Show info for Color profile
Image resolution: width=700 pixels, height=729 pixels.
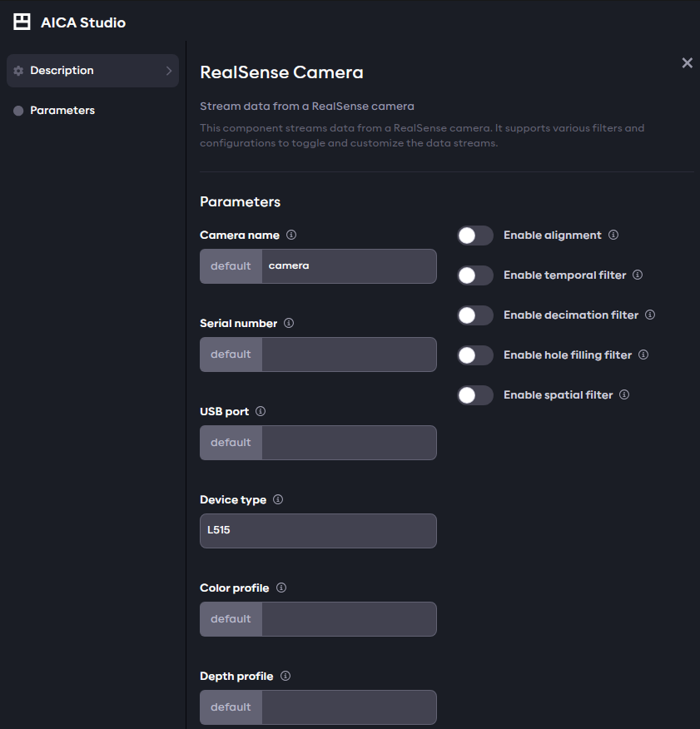tap(281, 588)
